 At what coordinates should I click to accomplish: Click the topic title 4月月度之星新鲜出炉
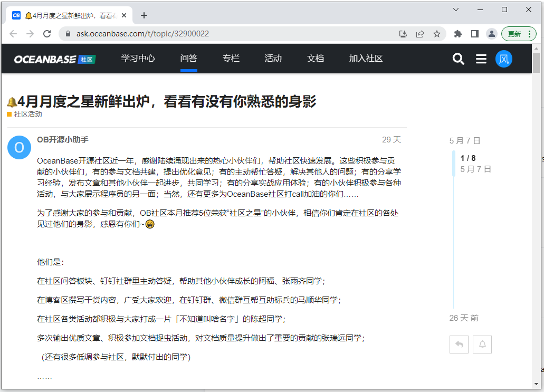coord(167,102)
